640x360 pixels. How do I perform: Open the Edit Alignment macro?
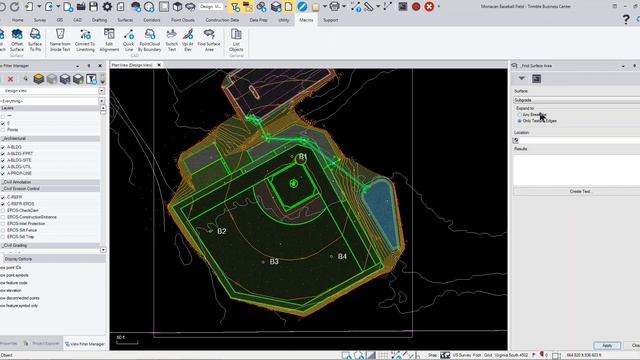point(109,40)
